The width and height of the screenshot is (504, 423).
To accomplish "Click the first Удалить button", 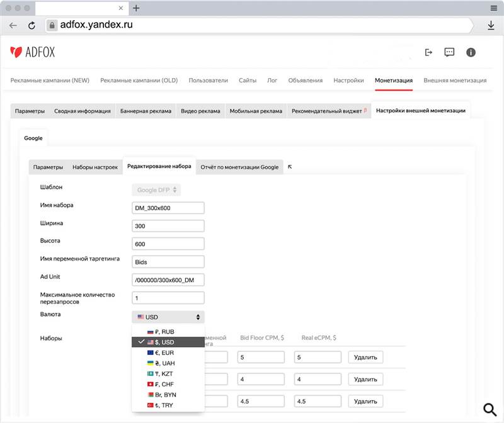I will tap(365, 358).
